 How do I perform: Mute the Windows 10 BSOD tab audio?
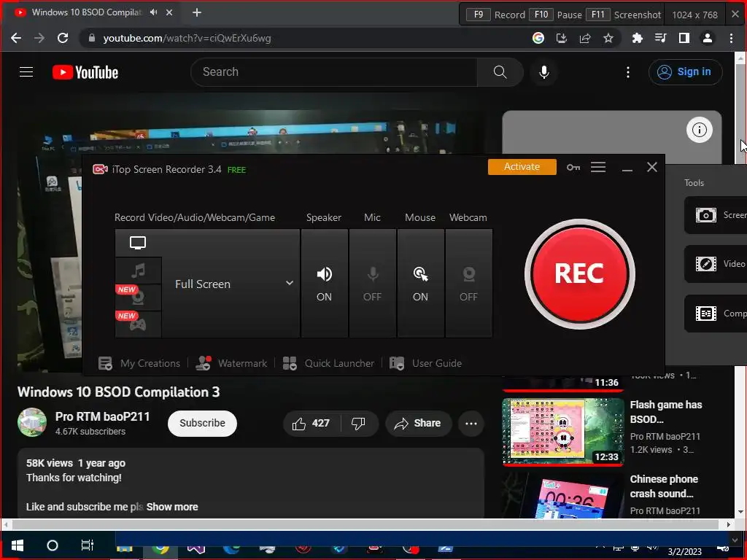pos(153,12)
